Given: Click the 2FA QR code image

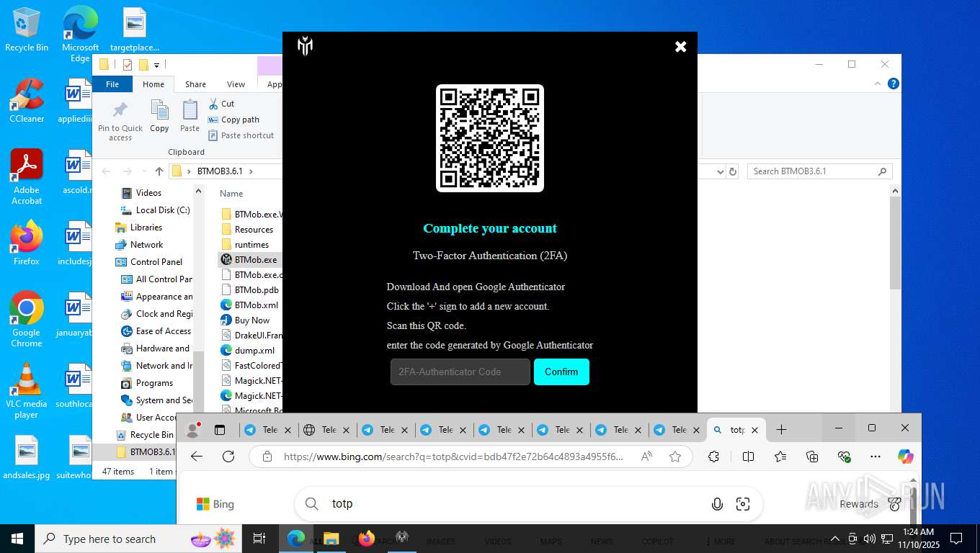Looking at the screenshot, I should point(490,138).
